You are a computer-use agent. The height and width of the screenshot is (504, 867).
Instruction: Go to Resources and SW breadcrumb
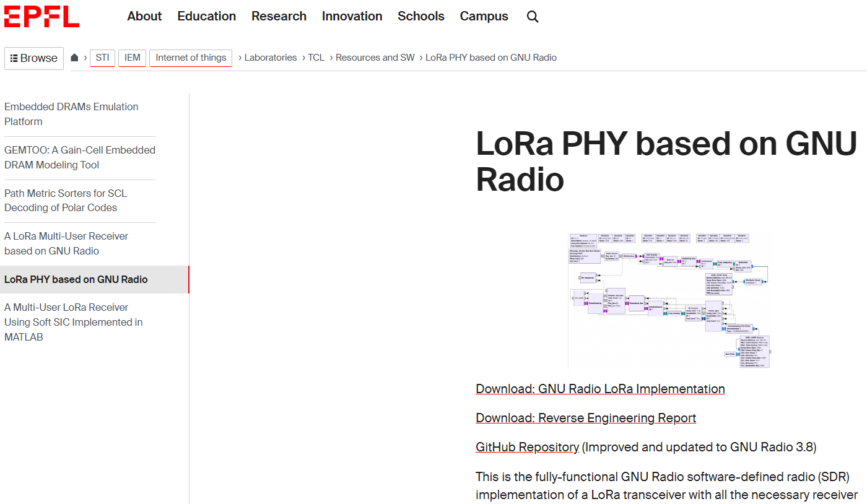tap(375, 58)
